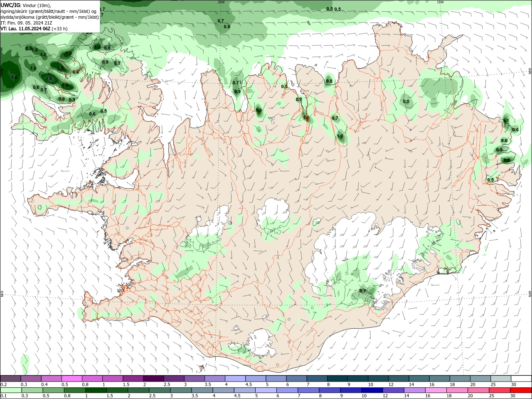This screenshot has width=532, height=399.
Task: Select bottom-row swatch starting at 7
Action: tap(308, 390)
